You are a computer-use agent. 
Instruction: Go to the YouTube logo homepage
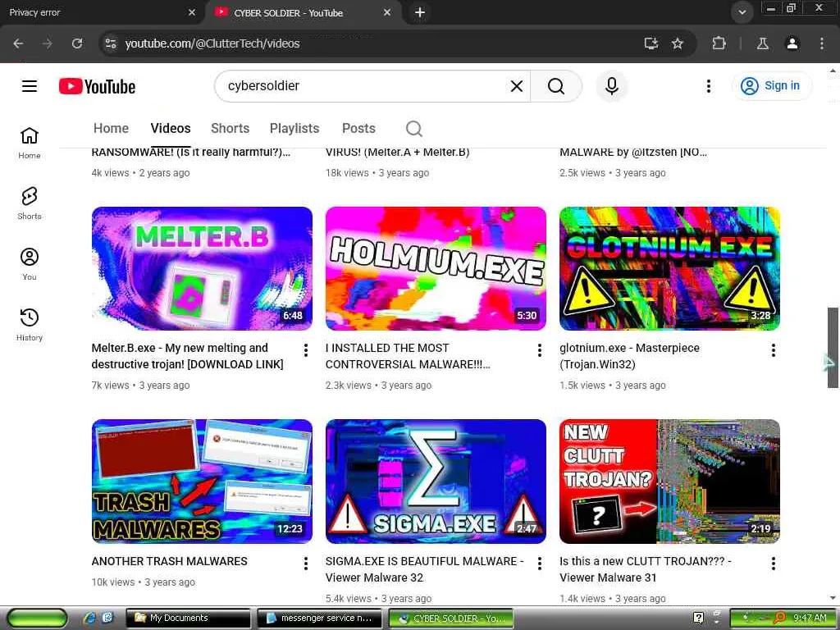click(97, 86)
